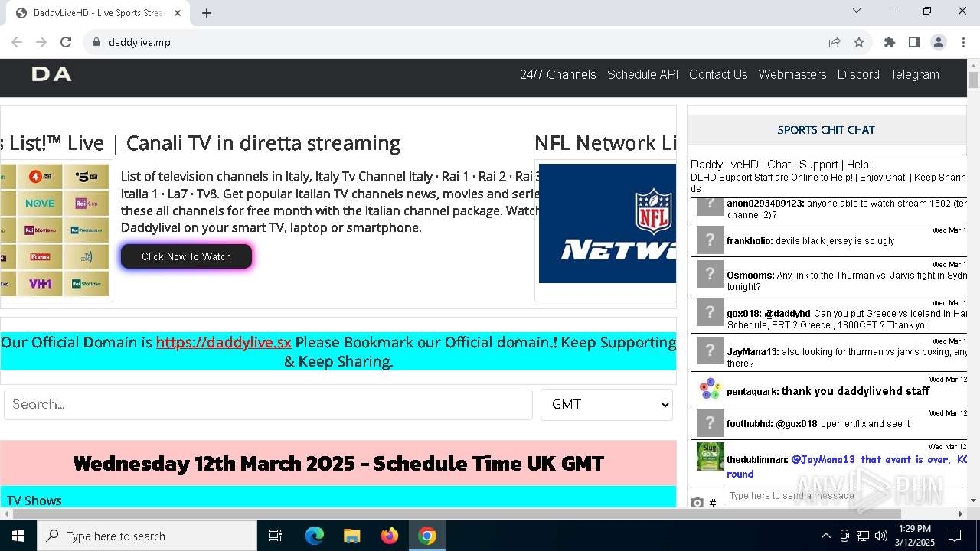Click the network icon in system tray

coord(863,536)
